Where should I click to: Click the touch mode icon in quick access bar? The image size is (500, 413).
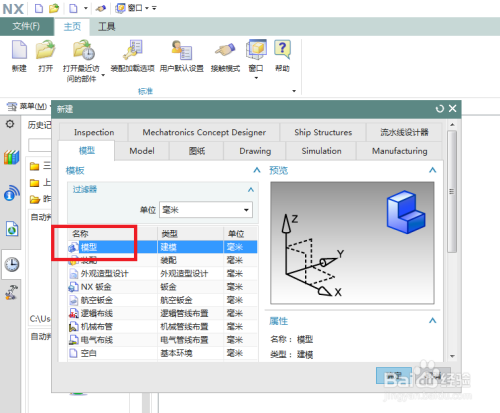(x=101, y=8)
